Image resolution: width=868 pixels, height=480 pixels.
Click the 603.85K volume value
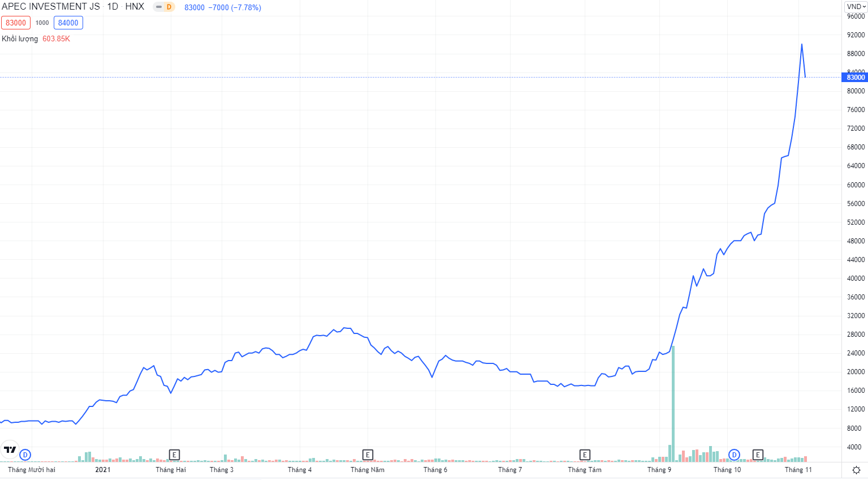[x=57, y=38]
